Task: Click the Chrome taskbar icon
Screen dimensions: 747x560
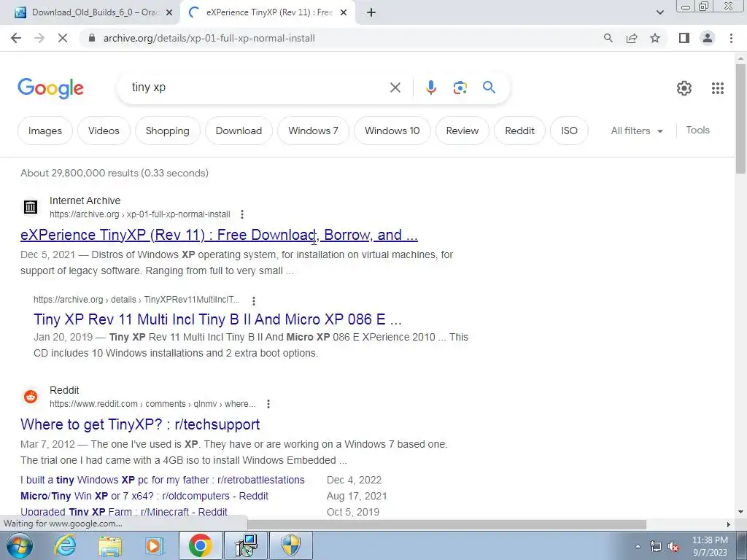Action: 200,545
